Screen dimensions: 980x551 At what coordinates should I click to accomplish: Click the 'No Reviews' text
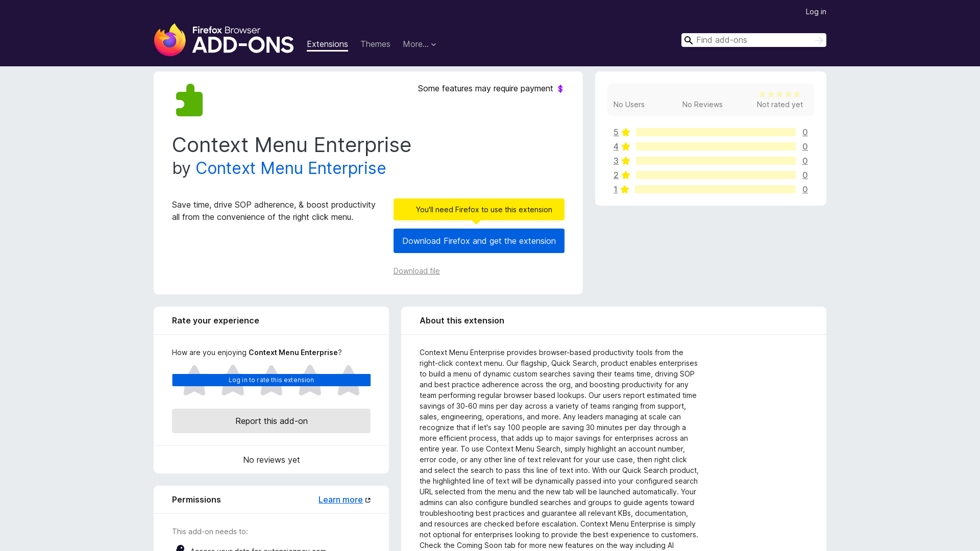[702, 105]
